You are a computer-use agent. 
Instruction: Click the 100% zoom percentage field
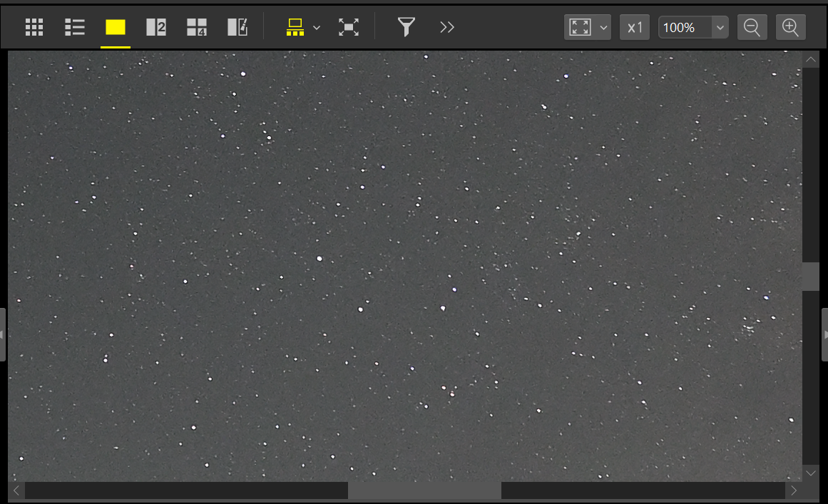pos(683,28)
